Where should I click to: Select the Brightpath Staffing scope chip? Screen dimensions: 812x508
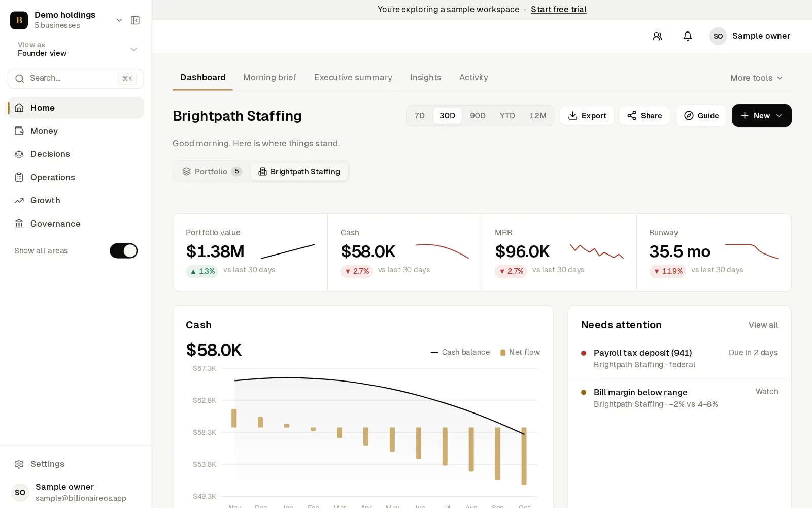[299, 172]
